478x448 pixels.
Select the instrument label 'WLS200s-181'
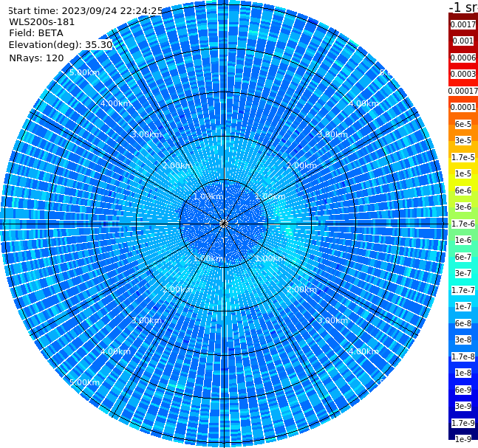click(42, 22)
